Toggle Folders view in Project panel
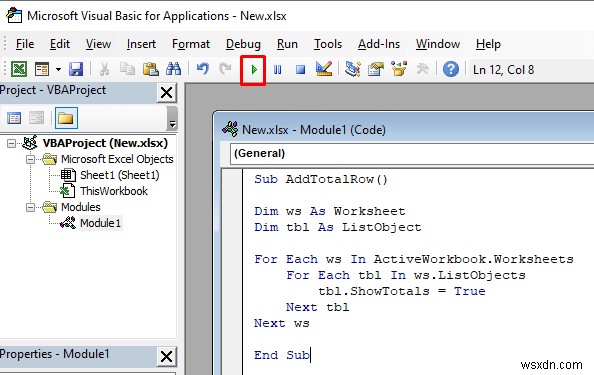The width and height of the screenshot is (594, 375). click(66, 118)
